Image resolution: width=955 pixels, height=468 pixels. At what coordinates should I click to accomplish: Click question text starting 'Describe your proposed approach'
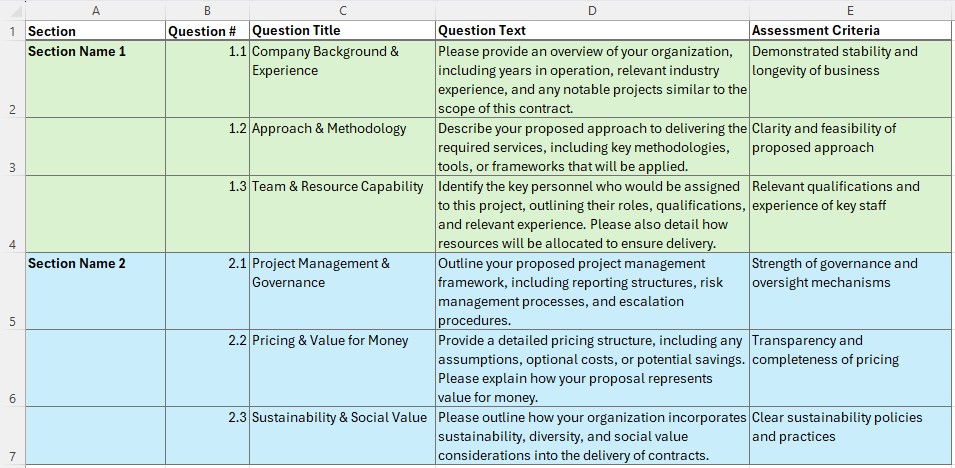pos(592,147)
